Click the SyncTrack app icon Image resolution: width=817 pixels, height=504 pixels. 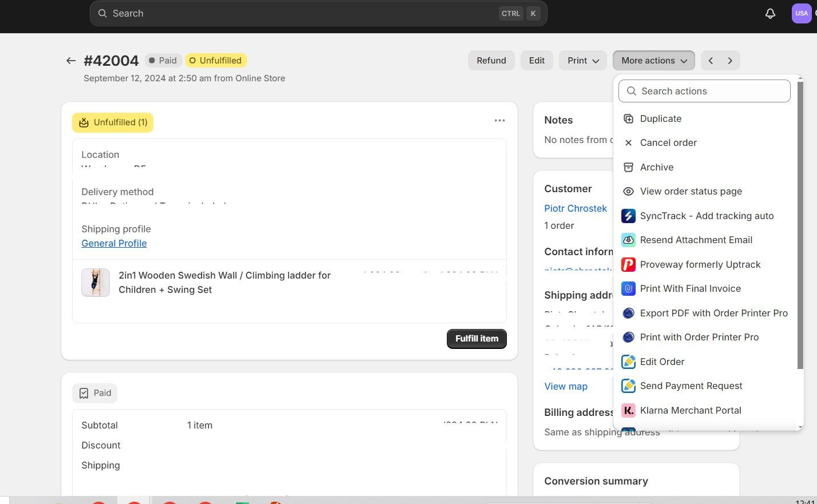click(x=628, y=216)
